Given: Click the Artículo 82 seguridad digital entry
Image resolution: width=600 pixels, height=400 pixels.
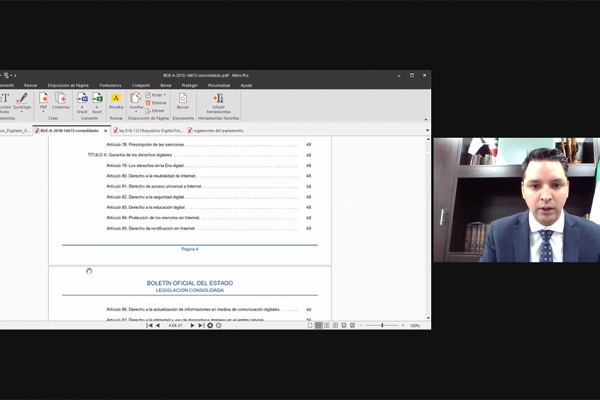Looking at the screenshot, I should [x=209, y=197].
